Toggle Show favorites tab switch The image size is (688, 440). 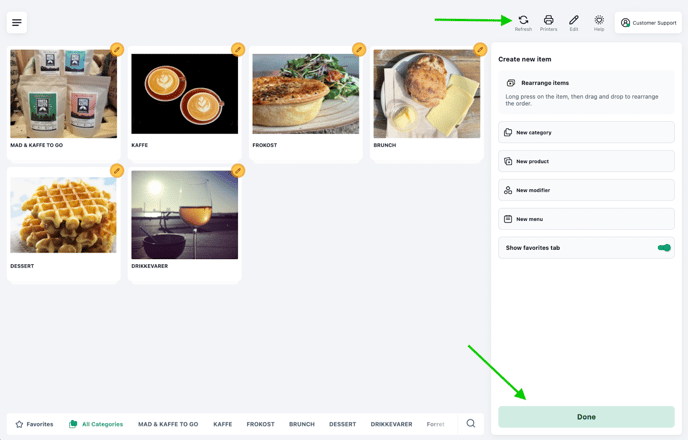tap(664, 248)
